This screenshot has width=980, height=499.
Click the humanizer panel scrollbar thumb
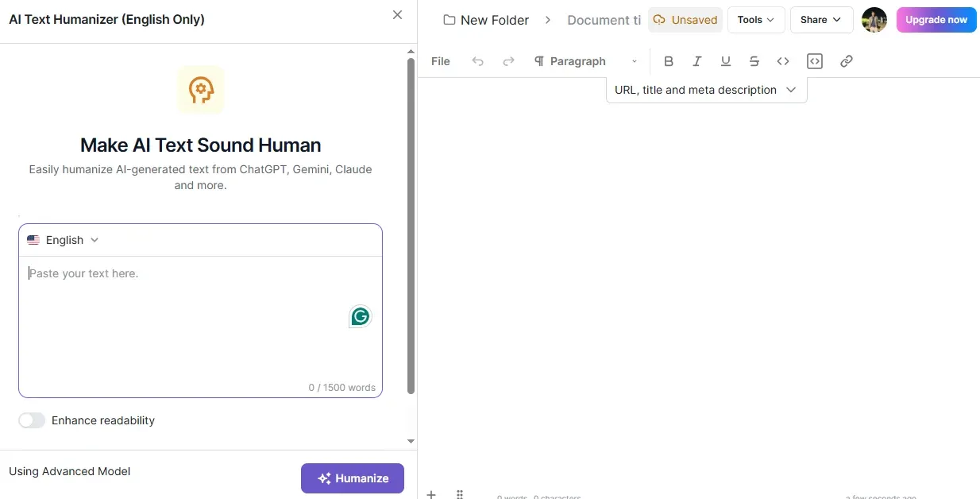411,226
